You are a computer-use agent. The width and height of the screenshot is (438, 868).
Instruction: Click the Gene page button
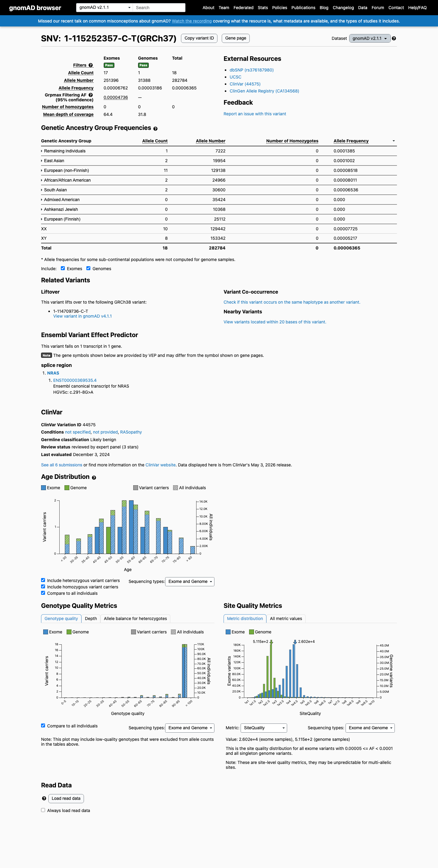coord(235,38)
